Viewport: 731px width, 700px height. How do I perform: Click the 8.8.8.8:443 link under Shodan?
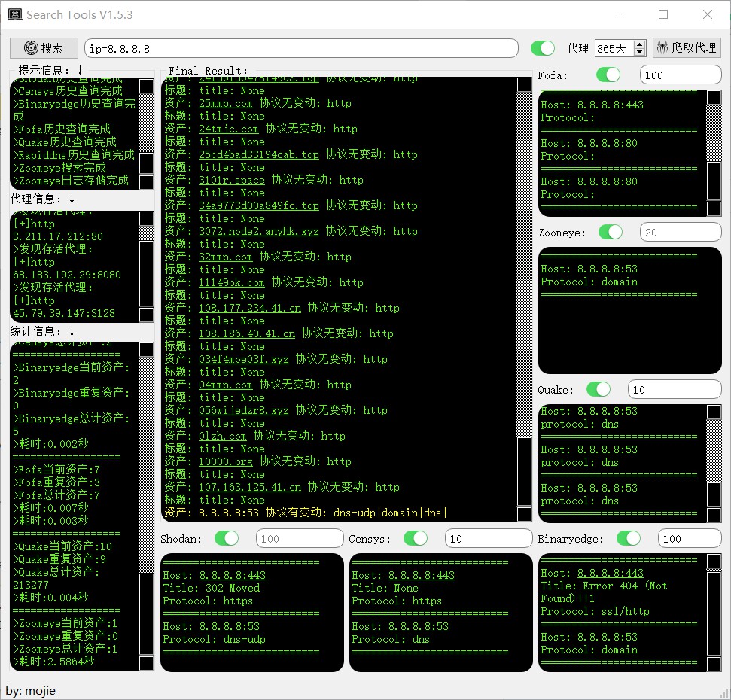point(232,575)
